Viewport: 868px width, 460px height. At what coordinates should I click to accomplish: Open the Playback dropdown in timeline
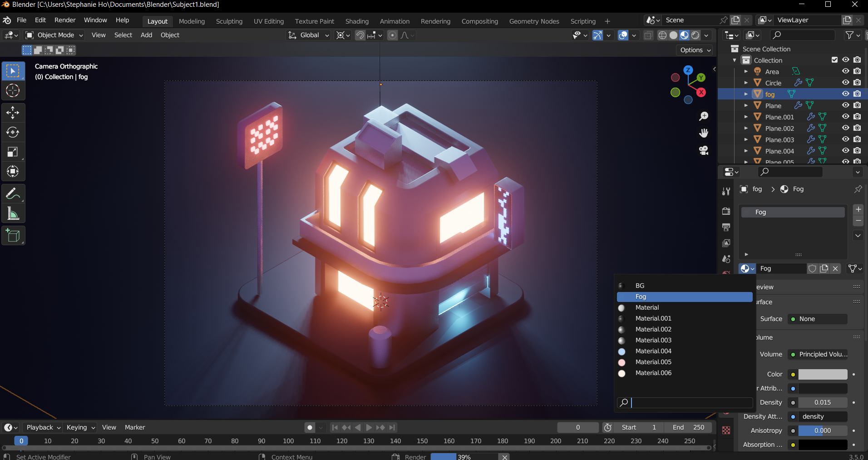tap(43, 427)
